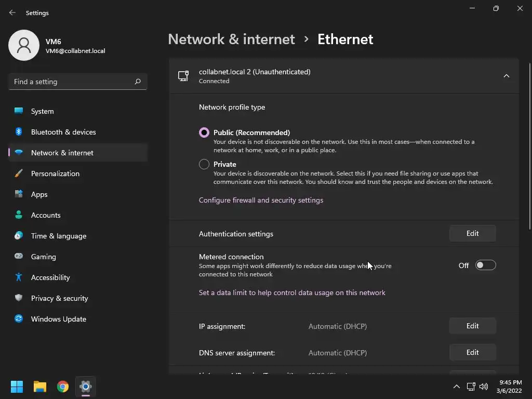Click the Bluetooth & devices icon
Viewport: 532px width, 399px height.
coord(19,132)
